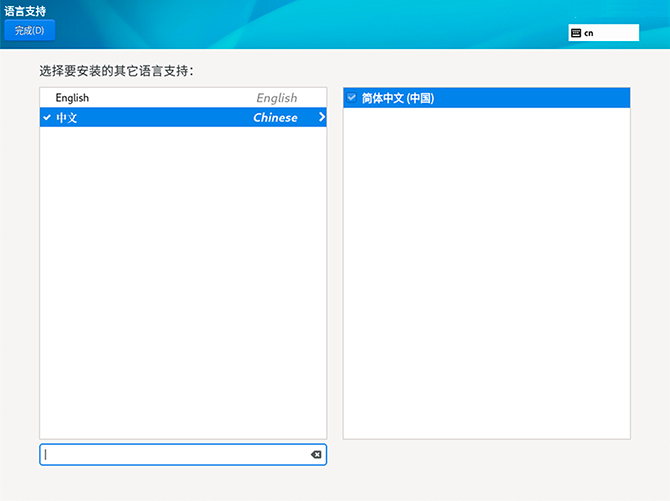Select the English language row
The height and width of the screenshot is (501, 670).
click(x=183, y=98)
